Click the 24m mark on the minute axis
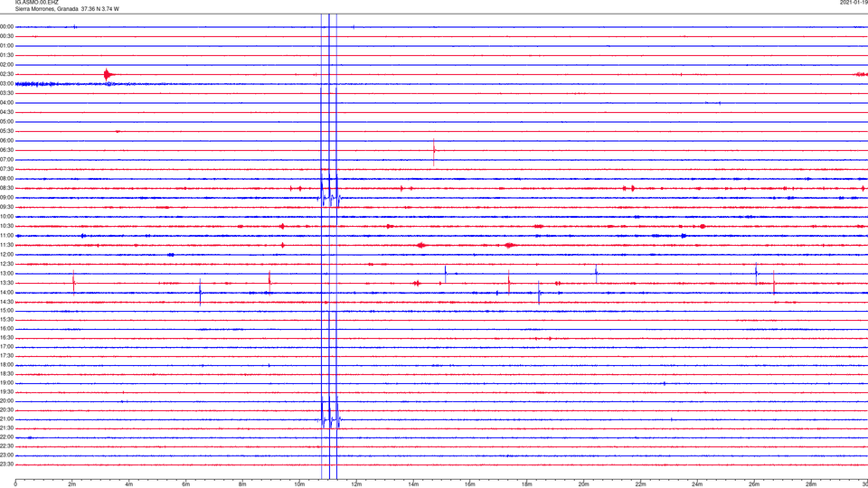Image resolution: width=868 pixels, height=488 pixels. [x=697, y=484]
